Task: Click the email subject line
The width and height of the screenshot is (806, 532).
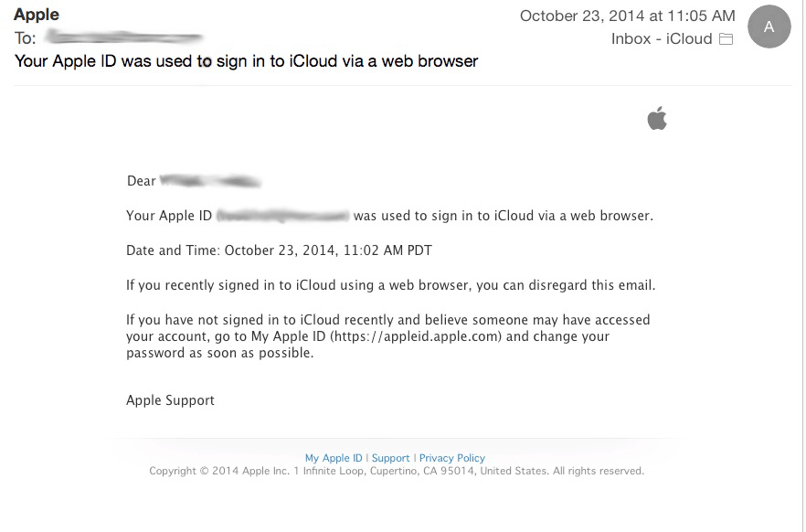Action: pyautogui.click(x=247, y=61)
